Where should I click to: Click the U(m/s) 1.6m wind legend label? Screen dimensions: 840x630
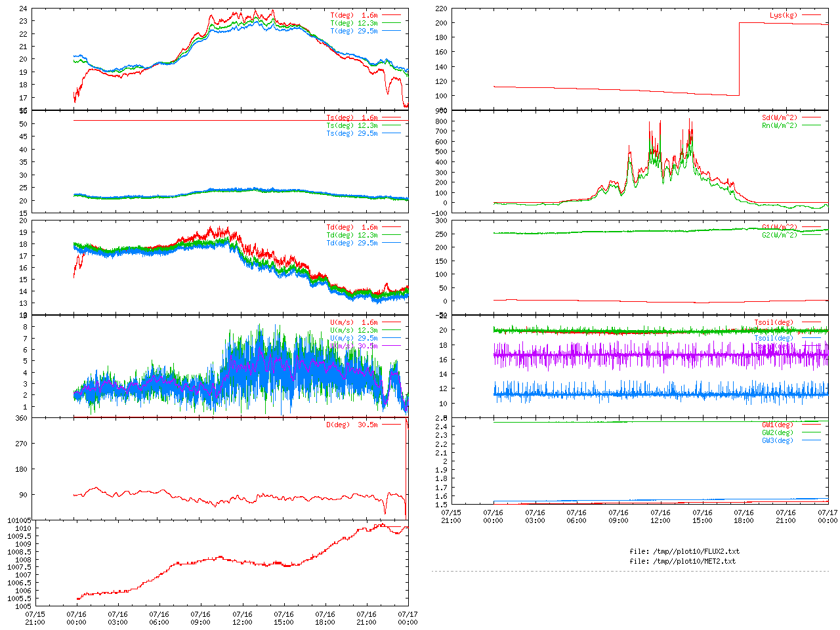(354, 323)
